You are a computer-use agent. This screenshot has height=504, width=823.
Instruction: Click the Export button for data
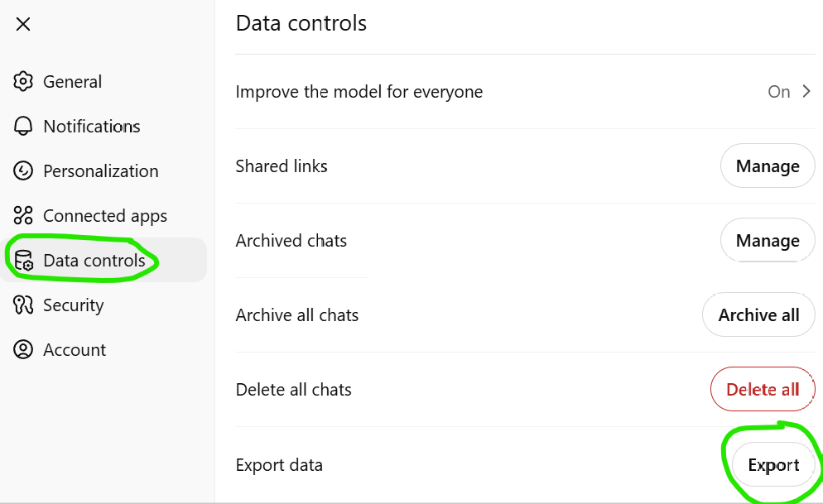[773, 465]
